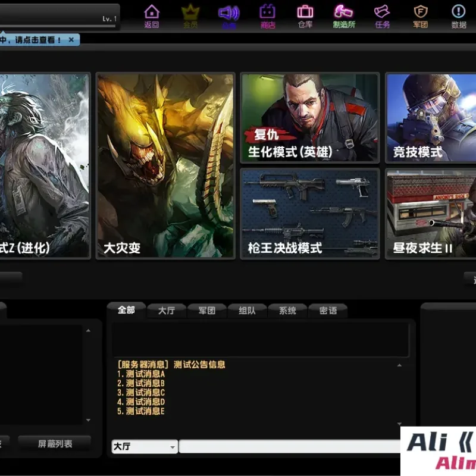Viewport: 476px width, 476px height.
Task: Open the 制造所 hammer icon
Action: (x=344, y=17)
